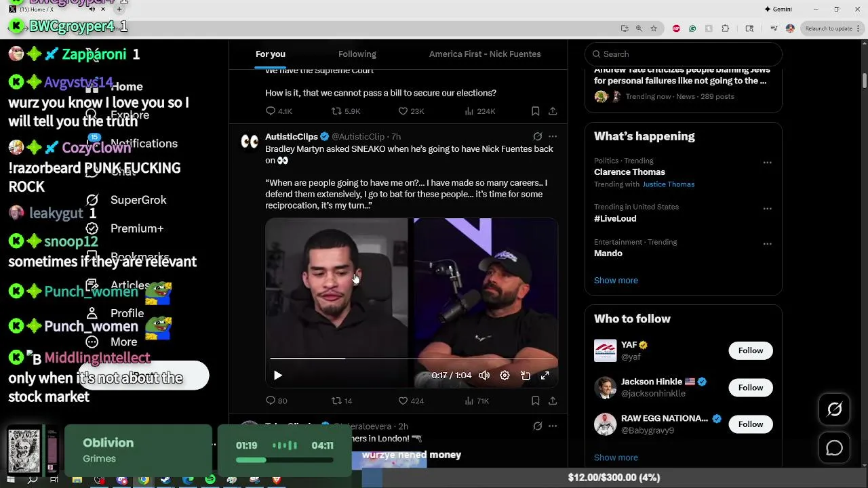Like the post with 23K likes
Image resolution: width=868 pixels, height=488 pixels.
click(411, 111)
